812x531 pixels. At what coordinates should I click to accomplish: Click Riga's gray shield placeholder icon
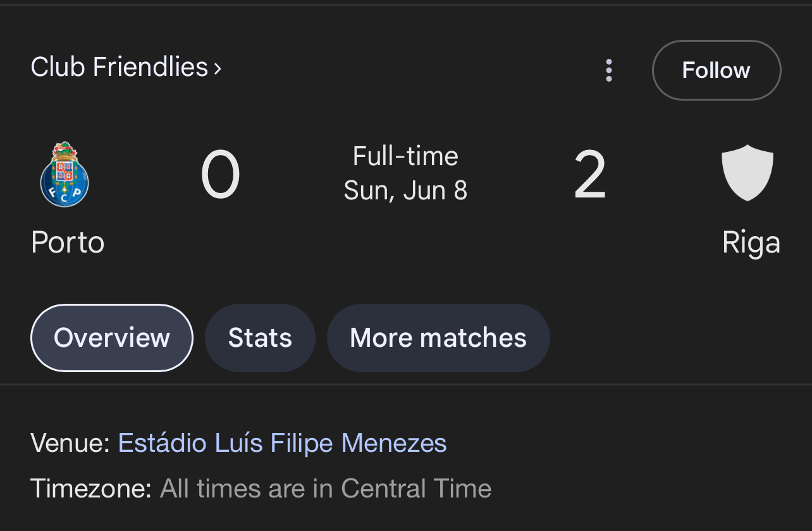[x=747, y=173]
